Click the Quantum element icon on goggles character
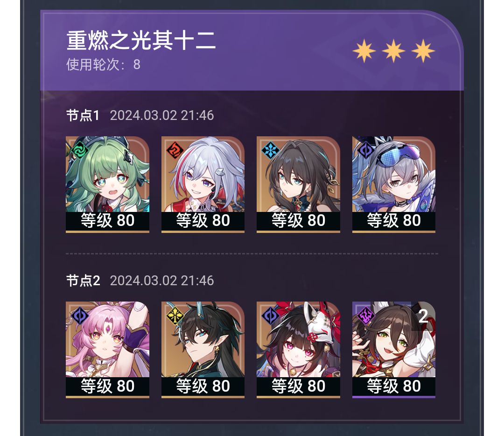The image size is (504, 436). (366, 150)
